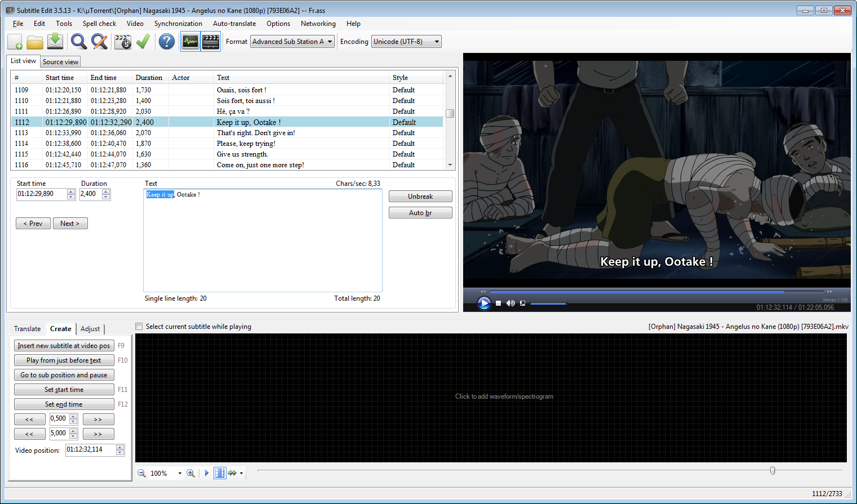The image size is (857, 504).
Task: Click Go to sub position and pause
Action: coord(64,375)
